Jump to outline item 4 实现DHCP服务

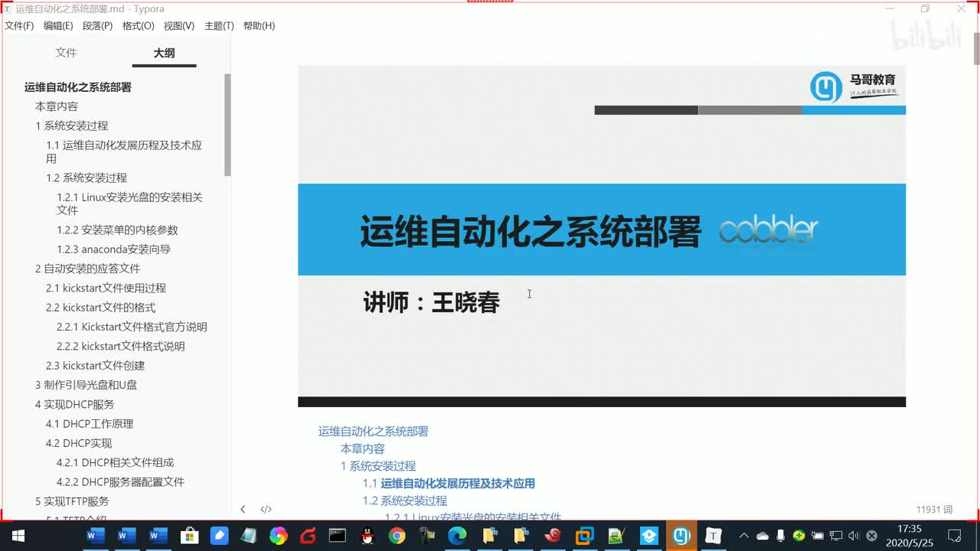(x=75, y=404)
